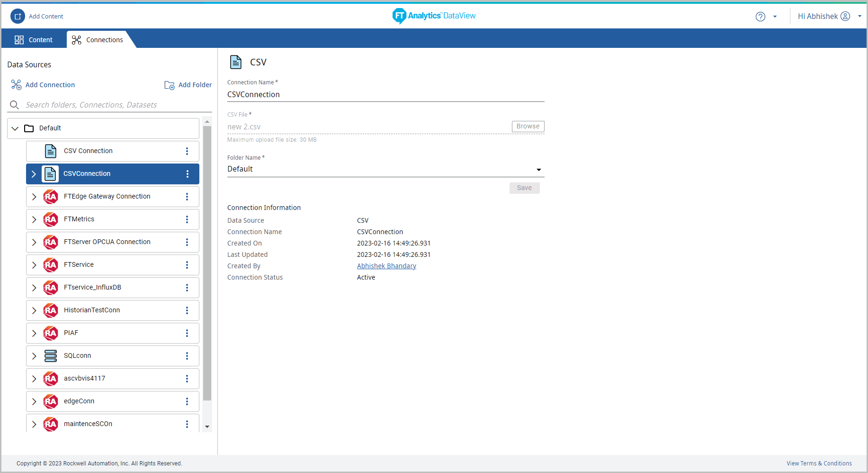Select the Connections tab
868x473 pixels.
pos(98,40)
